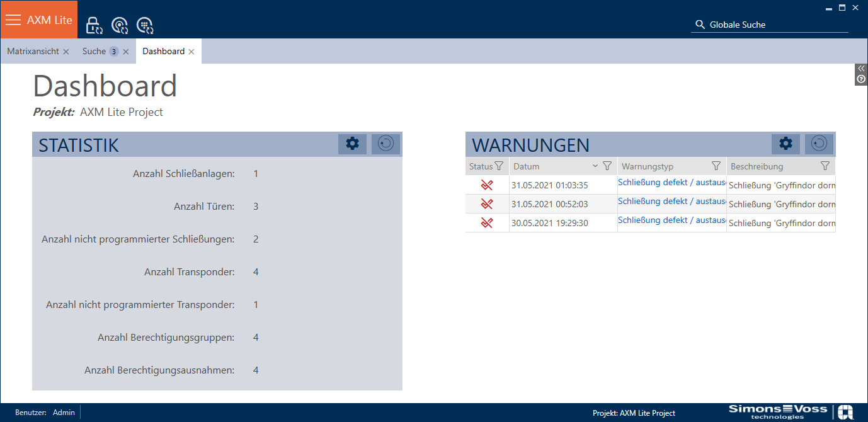Screen dimensions: 868x422
Task: Close the Dashboard tab
Action: point(191,52)
